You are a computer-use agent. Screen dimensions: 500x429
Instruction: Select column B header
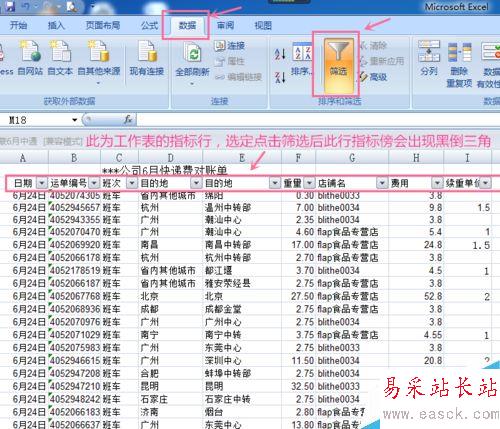tap(74, 158)
